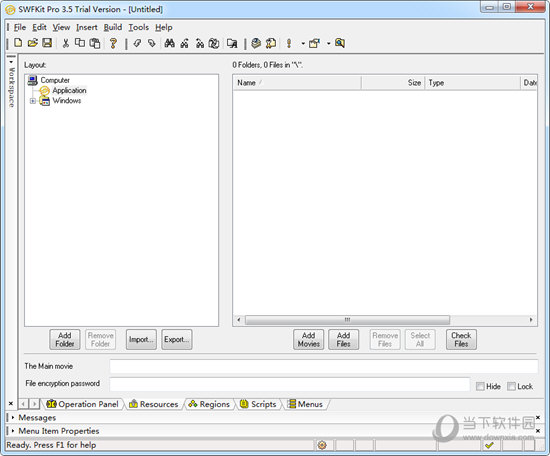Image resolution: width=550 pixels, height=456 pixels.
Task: Click tab scroll right arrow
Action: (x=34, y=404)
